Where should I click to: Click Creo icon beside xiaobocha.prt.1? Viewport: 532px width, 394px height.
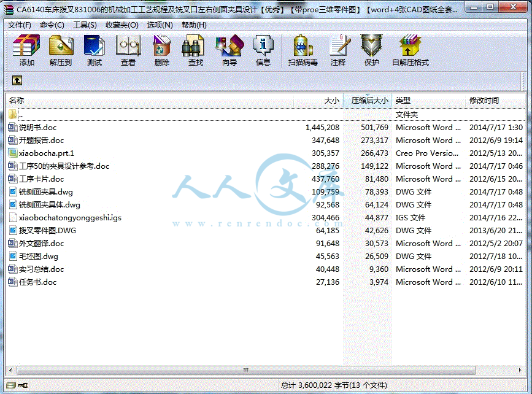12,153
